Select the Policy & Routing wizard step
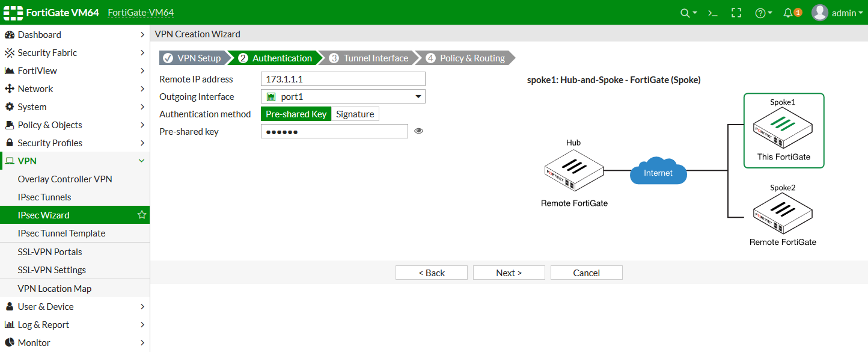868x352 pixels. (x=465, y=58)
